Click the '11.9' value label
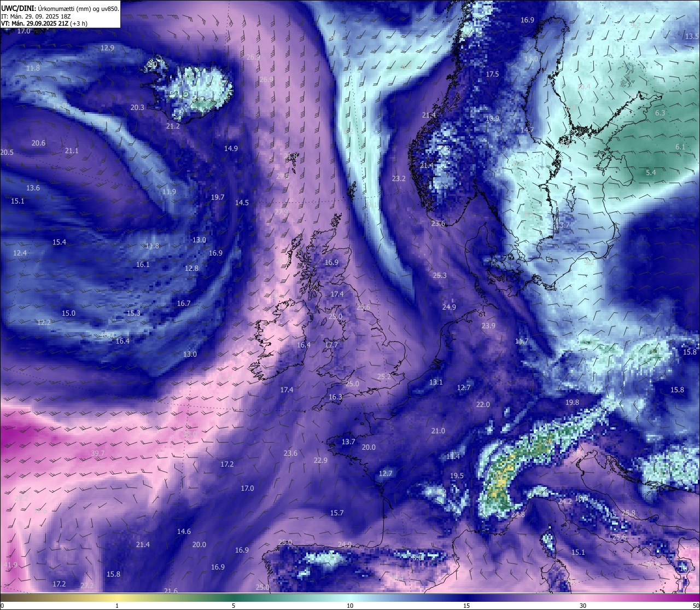Viewport: 700px width, 610px height. (x=169, y=192)
